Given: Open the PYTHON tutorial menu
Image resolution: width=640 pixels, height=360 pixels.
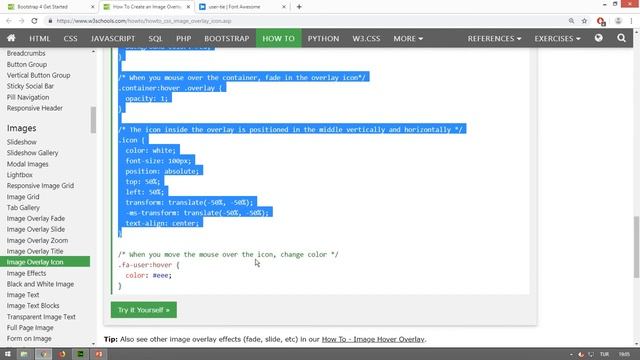Looking at the screenshot, I should click(323, 38).
